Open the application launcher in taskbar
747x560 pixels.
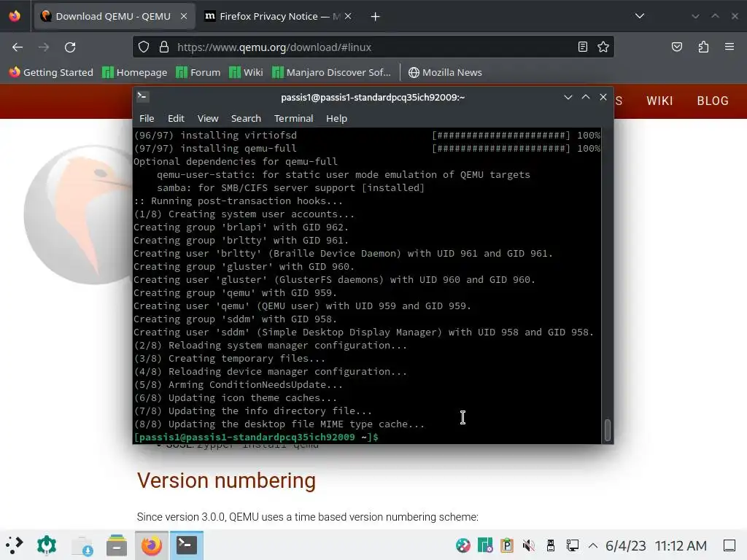[15, 545]
